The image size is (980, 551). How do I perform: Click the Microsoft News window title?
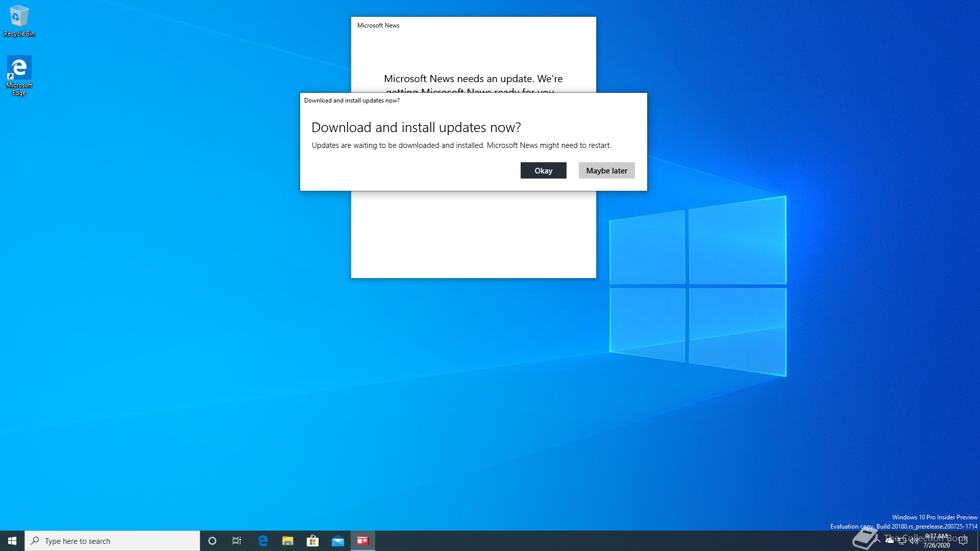[378, 26]
